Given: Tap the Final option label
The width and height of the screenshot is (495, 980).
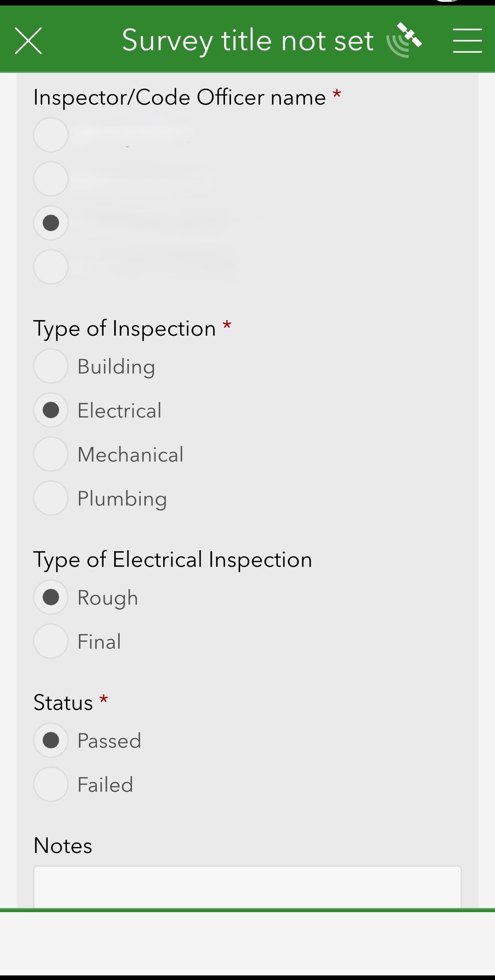Looking at the screenshot, I should (x=99, y=642).
